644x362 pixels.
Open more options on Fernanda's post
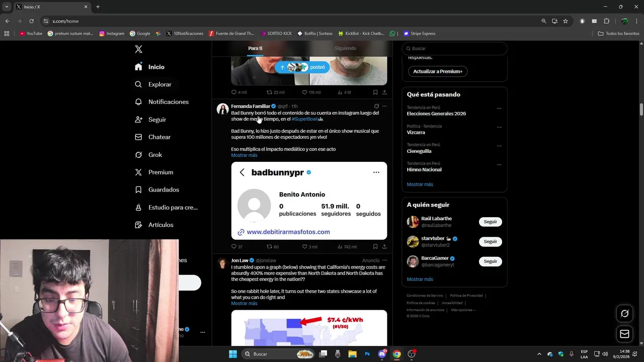[x=384, y=106]
